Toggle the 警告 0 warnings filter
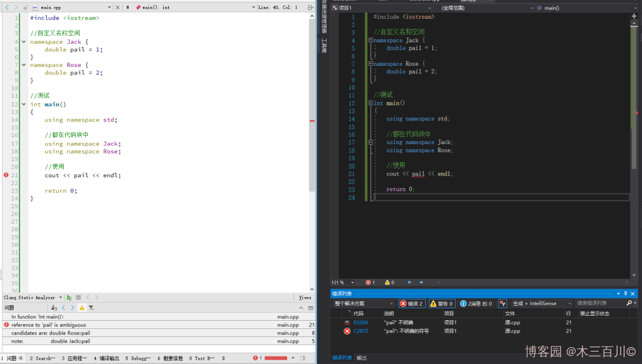 point(442,303)
